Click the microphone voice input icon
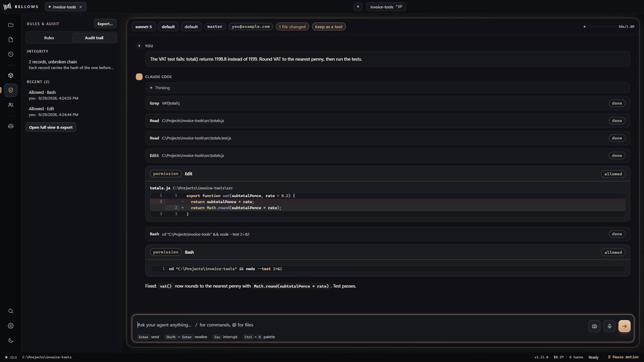This screenshot has width=644, height=362. [609, 326]
